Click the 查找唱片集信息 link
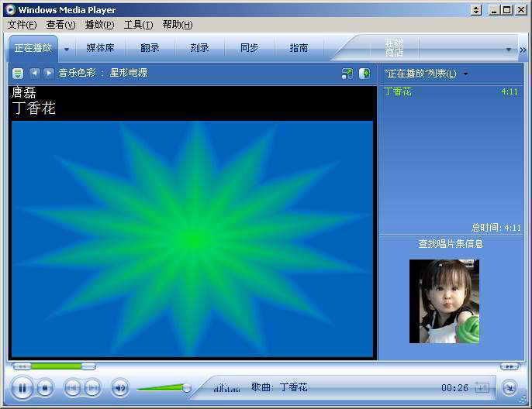Image resolution: width=532 pixels, height=409 pixels. point(451,243)
